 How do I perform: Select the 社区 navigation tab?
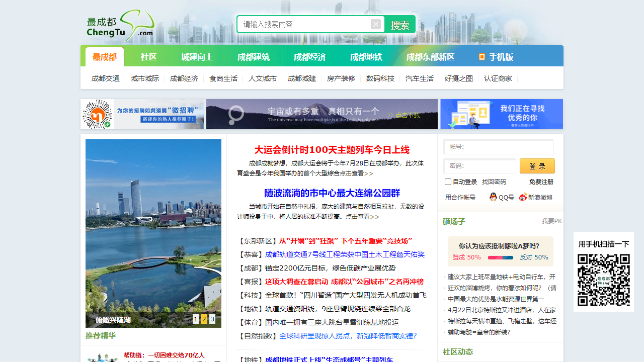coord(148,57)
